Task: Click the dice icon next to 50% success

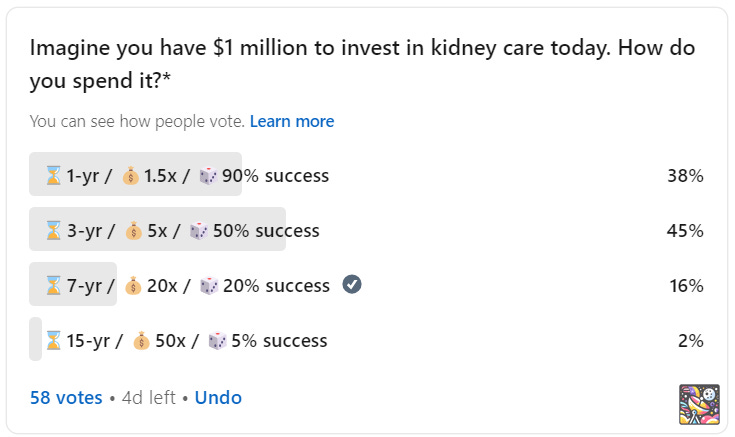Action: (x=199, y=231)
